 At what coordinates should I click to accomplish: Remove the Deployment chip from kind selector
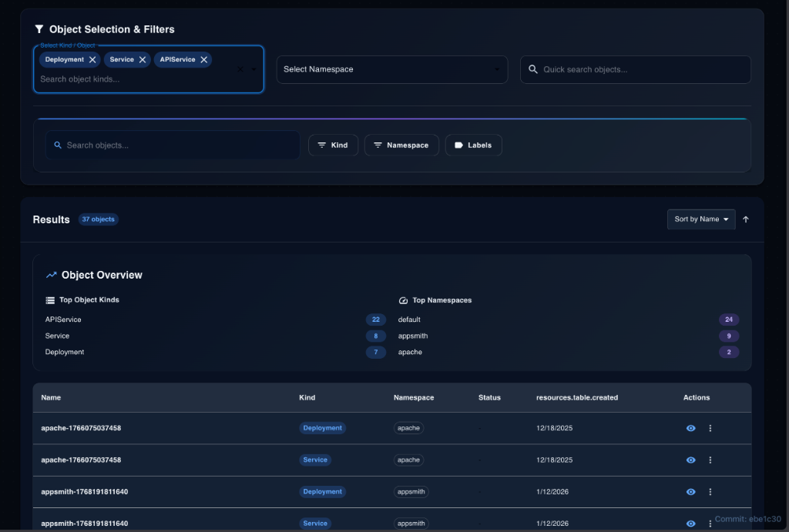[x=92, y=59]
